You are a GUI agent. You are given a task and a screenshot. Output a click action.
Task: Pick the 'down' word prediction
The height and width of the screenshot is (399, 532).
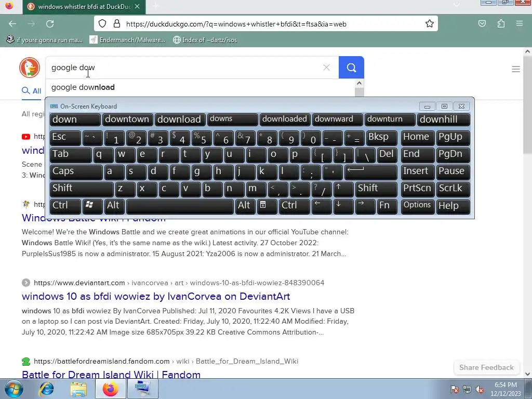(75, 119)
